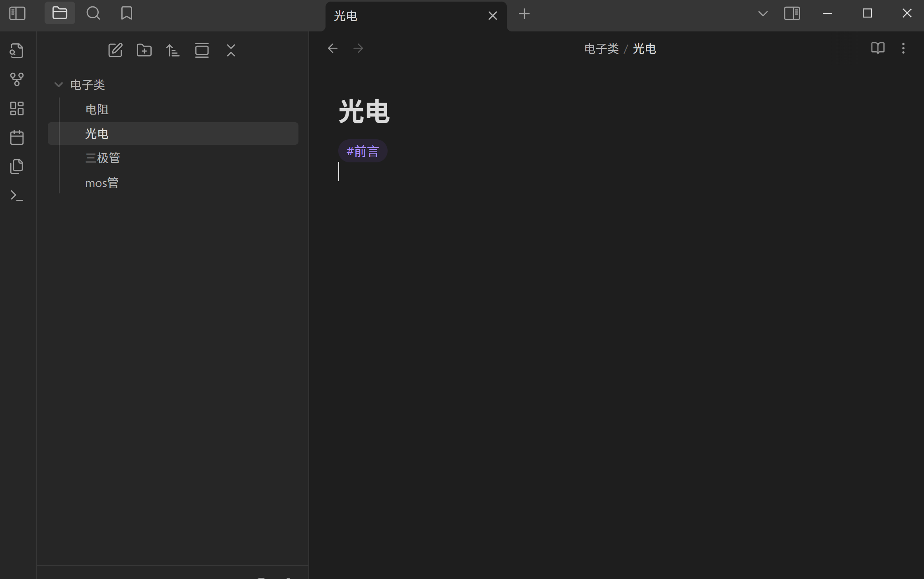Change file sort order
924x579 pixels.
[x=173, y=51]
